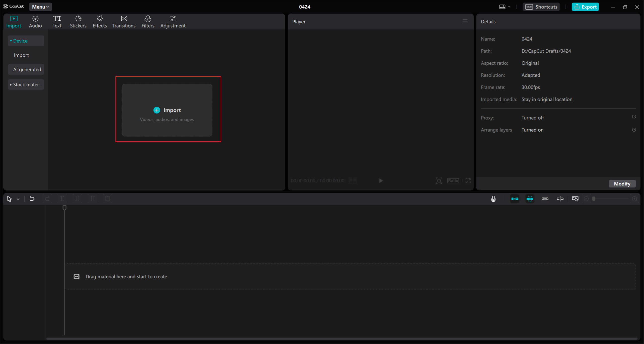The height and width of the screenshot is (344, 644).
Task: Click delete-right trim icon
Action: tap(92, 199)
